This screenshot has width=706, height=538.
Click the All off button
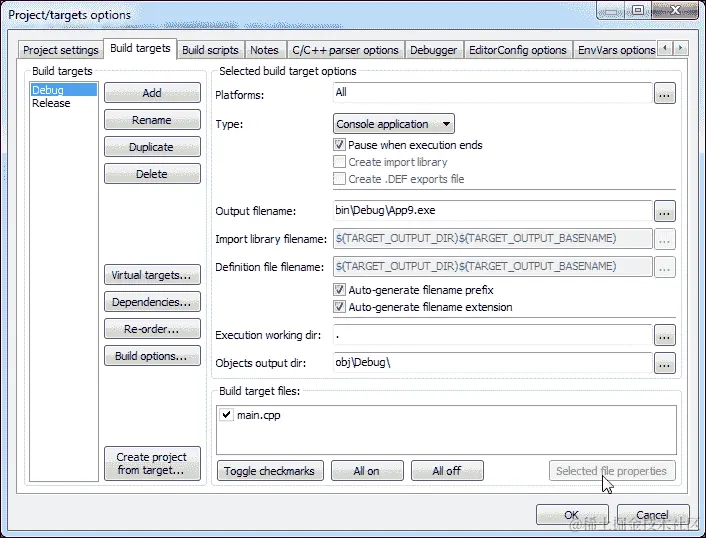point(447,470)
